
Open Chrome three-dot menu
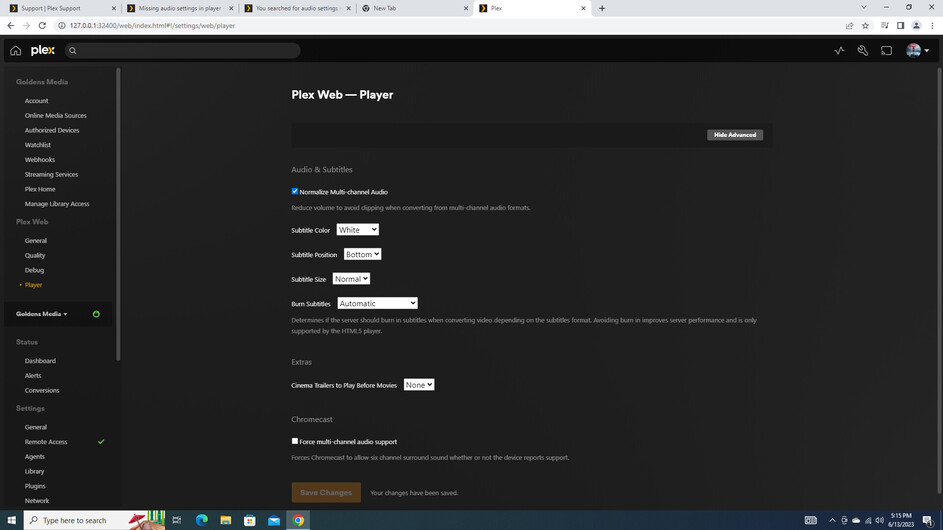coord(932,25)
